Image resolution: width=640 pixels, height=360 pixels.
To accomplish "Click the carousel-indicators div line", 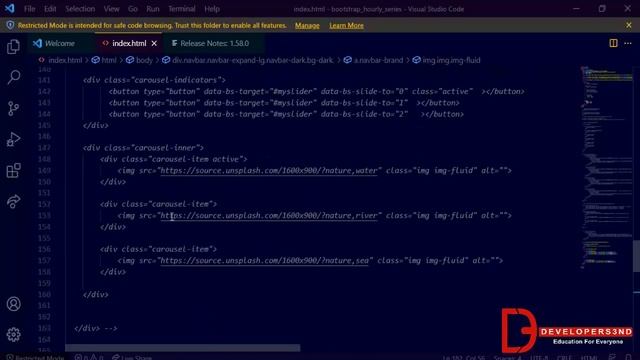I will (x=154, y=80).
